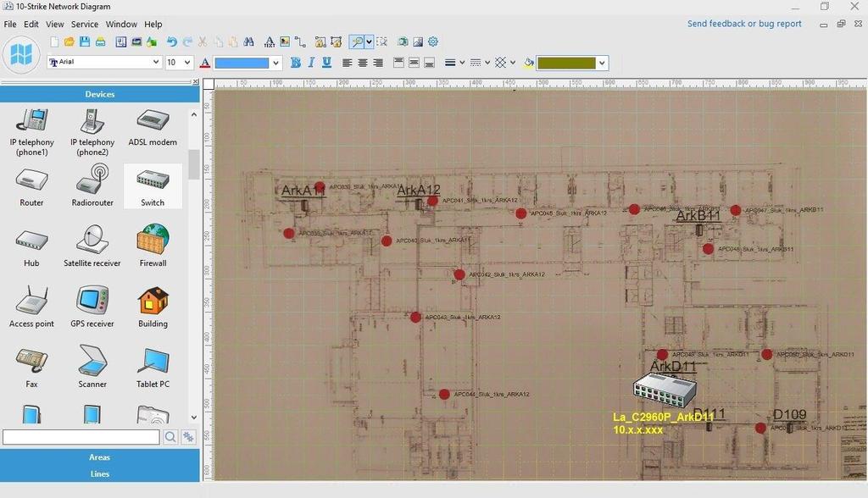Create a new diagram document
The image size is (868, 498).
pyautogui.click(x=54, y=42)
